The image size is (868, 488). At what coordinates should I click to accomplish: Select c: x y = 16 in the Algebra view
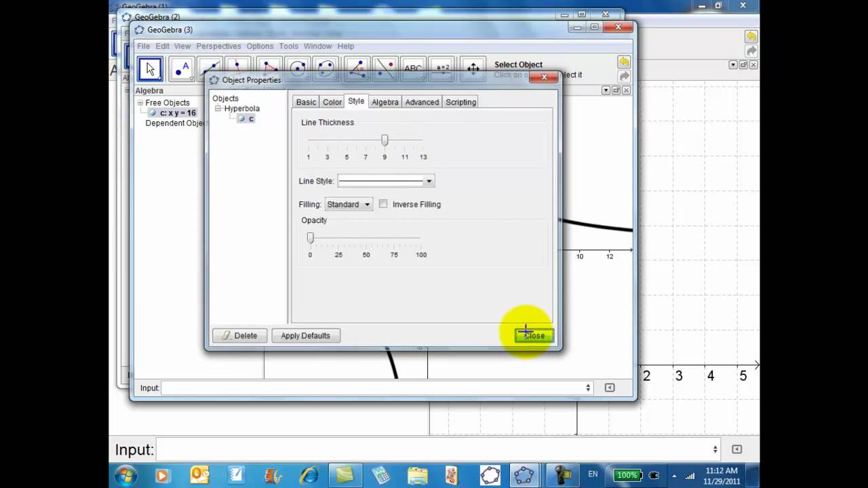click(178, 113)
